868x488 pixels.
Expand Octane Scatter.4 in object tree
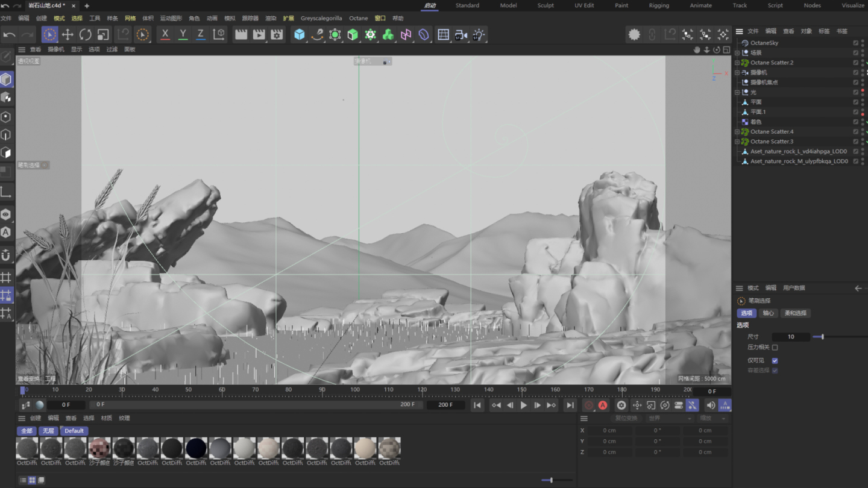coord(737,131)
